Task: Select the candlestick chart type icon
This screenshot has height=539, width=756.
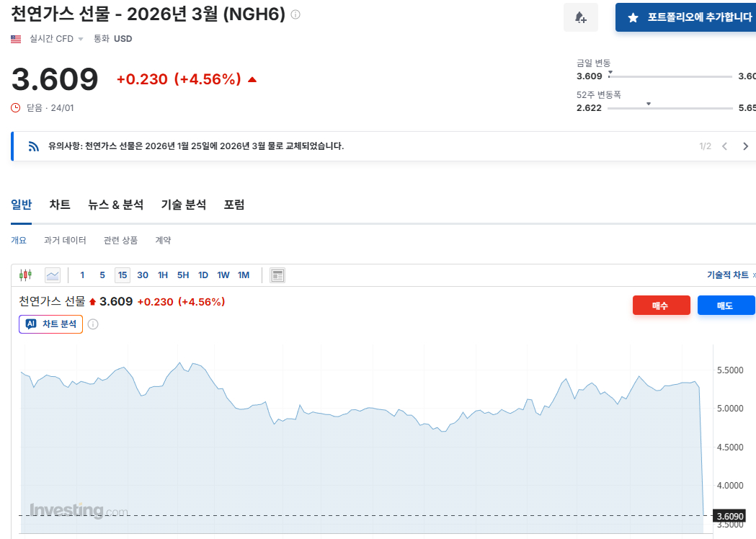Action: pos(27,275)
